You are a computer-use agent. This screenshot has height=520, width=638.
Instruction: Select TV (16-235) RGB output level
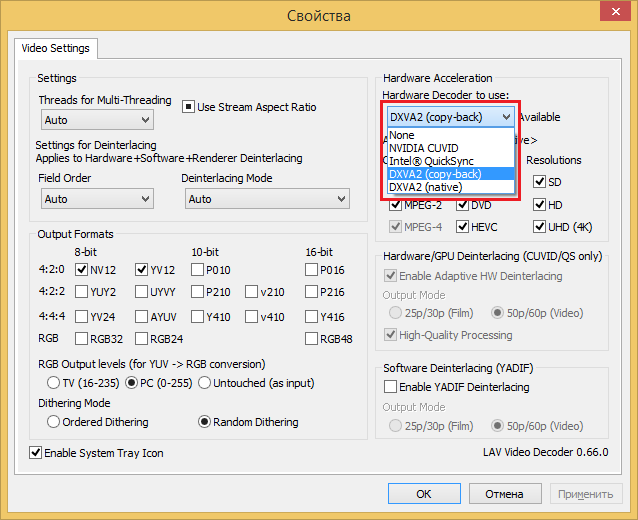coord(53,382)
